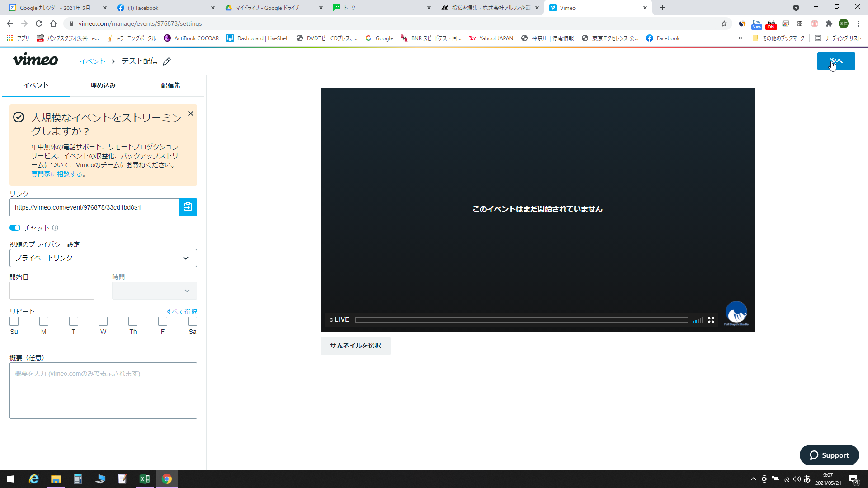Go to イベント breadcrumb link
This screenshot has height=488, width=868.
[92, 61]
